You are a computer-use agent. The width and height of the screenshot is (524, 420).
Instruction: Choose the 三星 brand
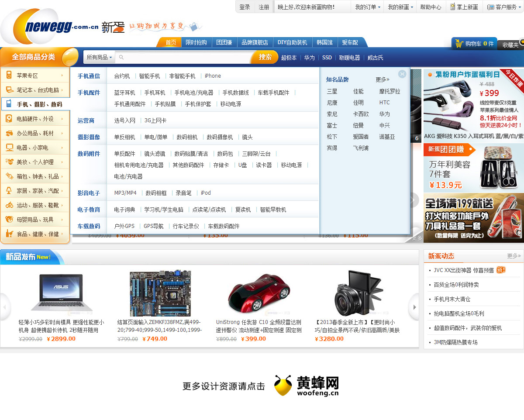click(332, 91)
